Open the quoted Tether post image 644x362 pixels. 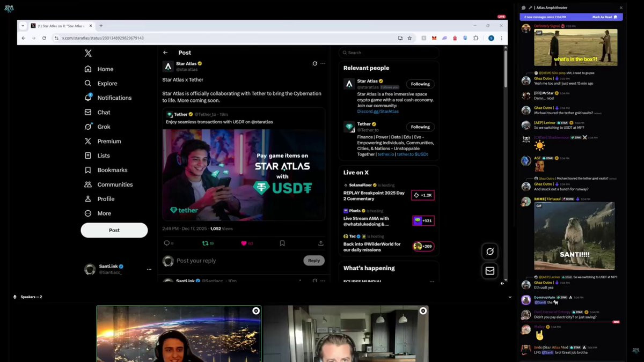point(243,174)
